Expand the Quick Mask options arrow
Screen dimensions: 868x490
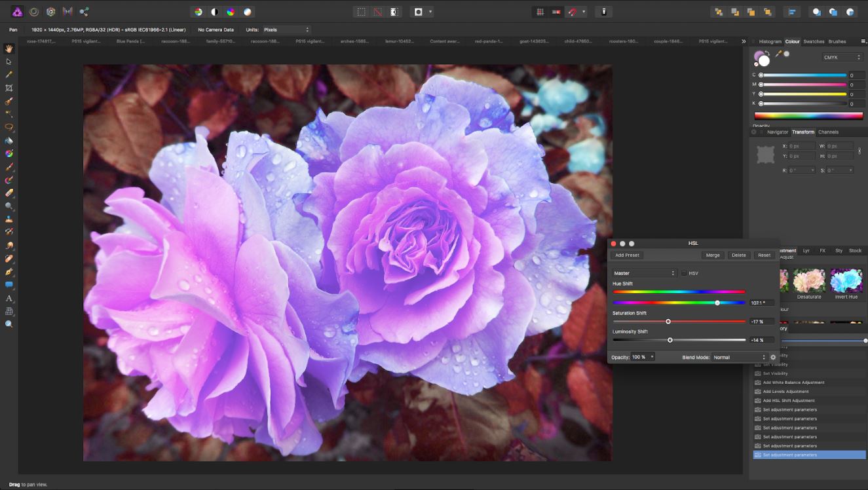pos(430,12)
